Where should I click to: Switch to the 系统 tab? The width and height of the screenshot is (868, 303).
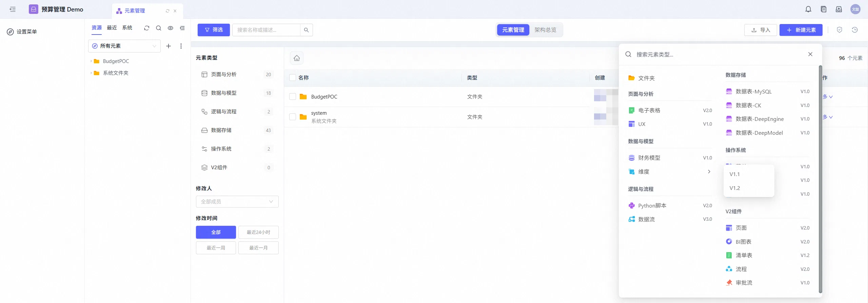tap(127, 28)
